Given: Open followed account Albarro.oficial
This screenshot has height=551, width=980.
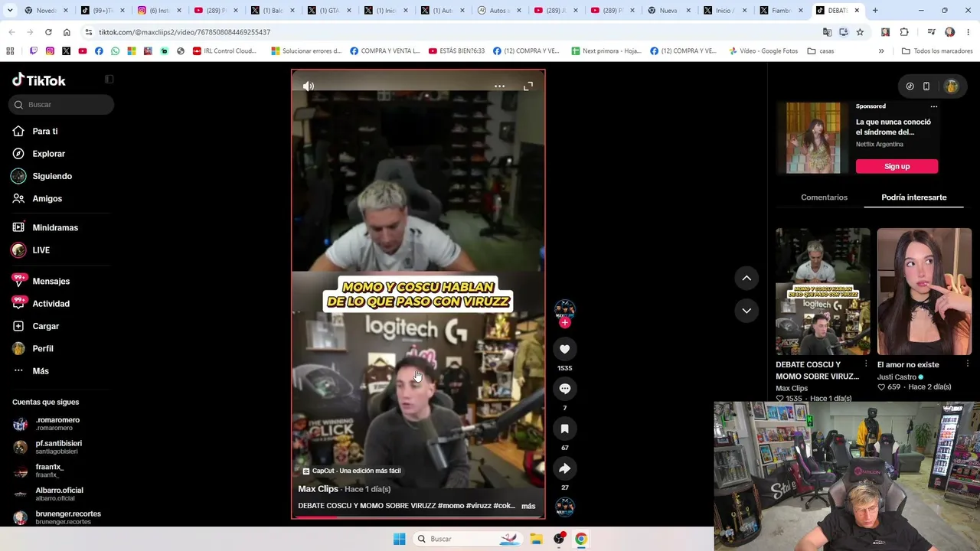Looking at the screenshot, I should pyautogui.click(x=61, y=494).
